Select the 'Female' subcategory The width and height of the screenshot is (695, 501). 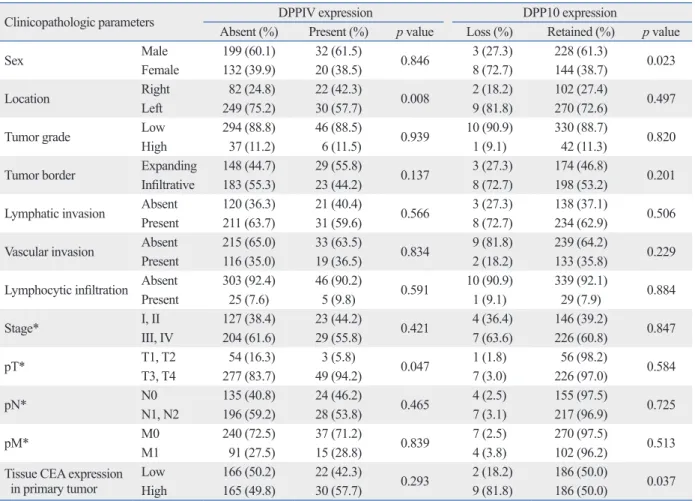click(x=160, y=70)
